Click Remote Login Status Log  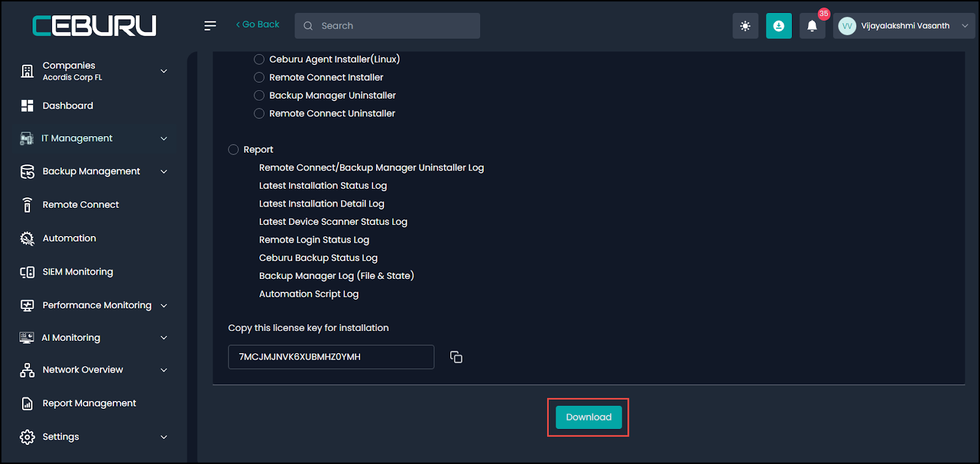(314, 240)
